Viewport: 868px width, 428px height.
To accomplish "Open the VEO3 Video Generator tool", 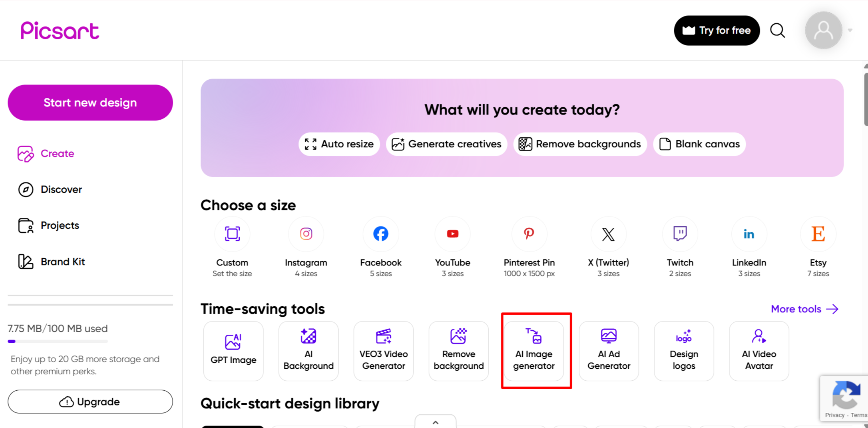I will pos(383,351).
